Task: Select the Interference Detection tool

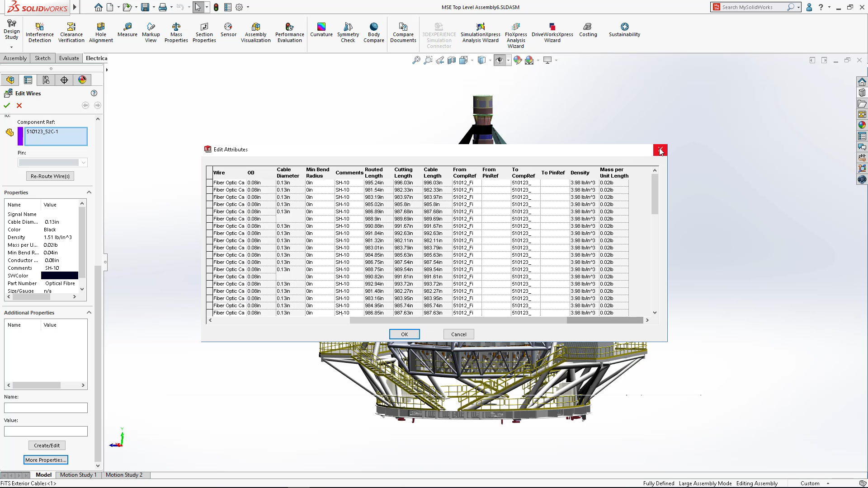Action: (x=39, y=32)
